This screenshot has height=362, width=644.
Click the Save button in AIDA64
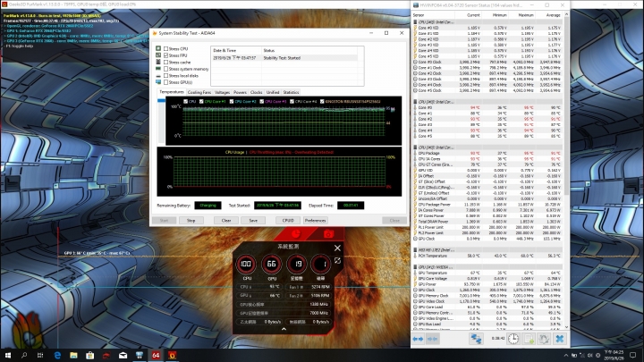(253, 221)
